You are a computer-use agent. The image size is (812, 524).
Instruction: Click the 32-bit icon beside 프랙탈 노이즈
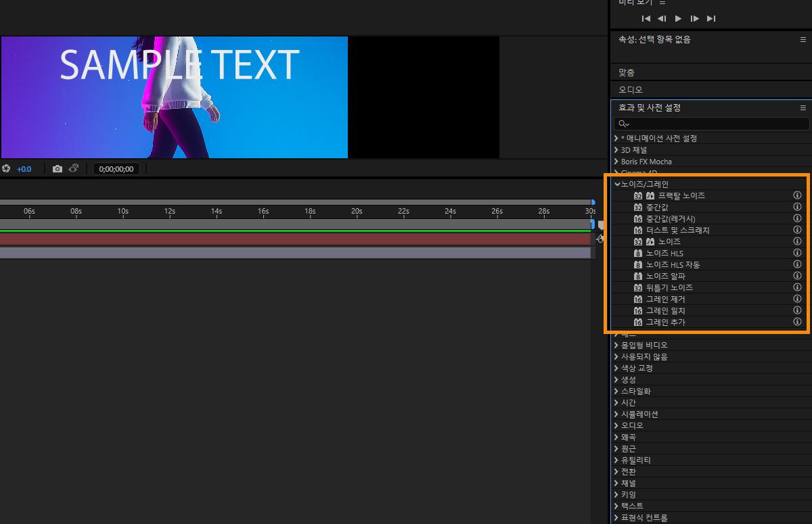pyautogui.click(x=637, y=196)
